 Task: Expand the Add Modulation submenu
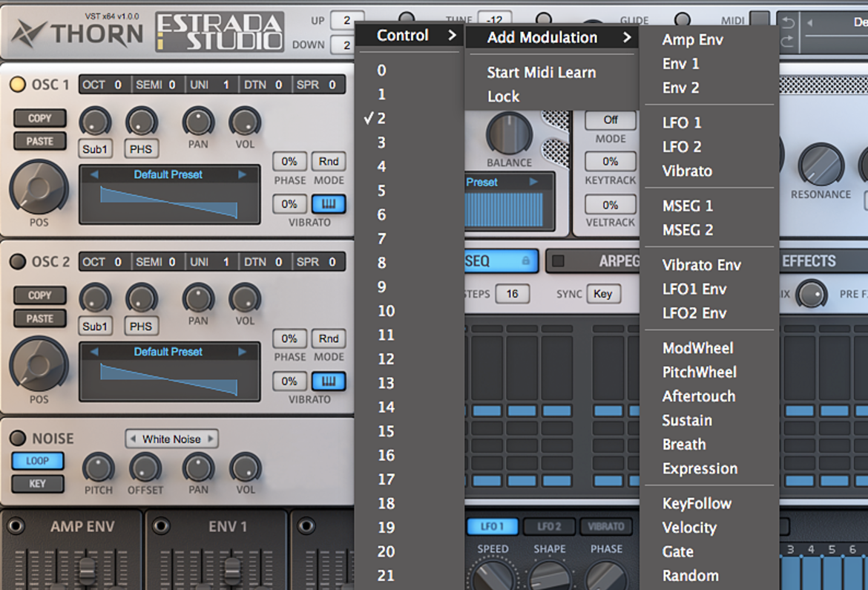(552, 37)
